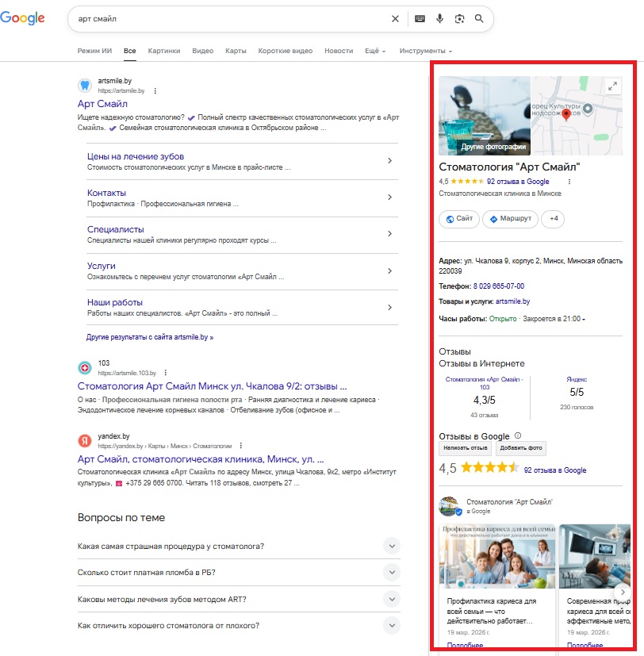Start voice search with microphone icon

(x=439, y=19)
